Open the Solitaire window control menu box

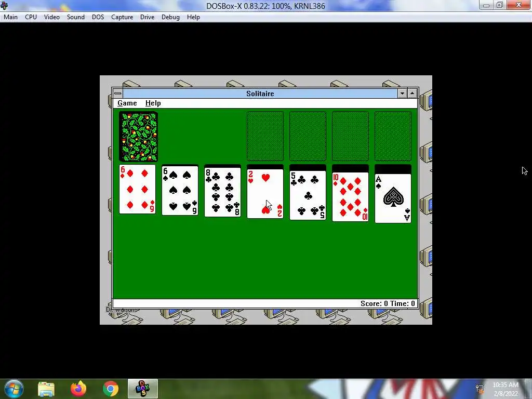pos(118,94)
